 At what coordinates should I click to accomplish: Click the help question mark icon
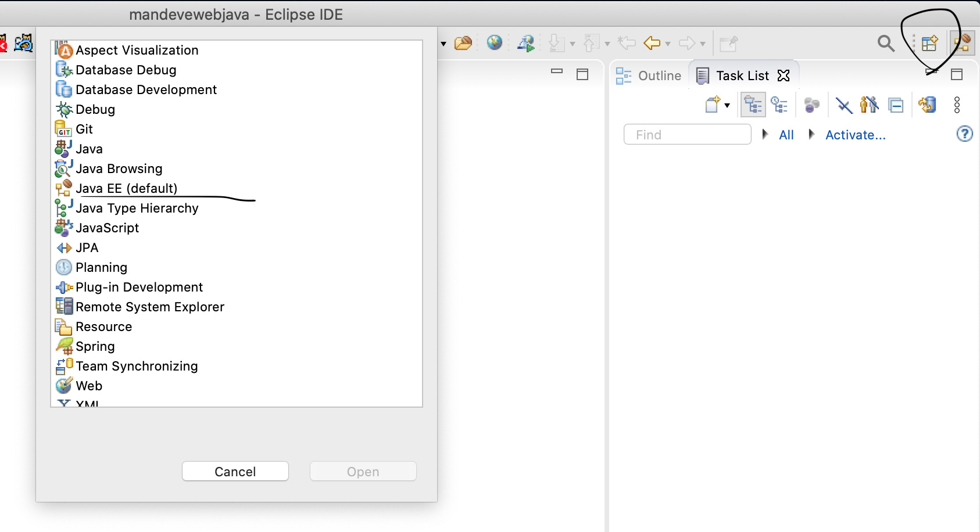[964, 134]
